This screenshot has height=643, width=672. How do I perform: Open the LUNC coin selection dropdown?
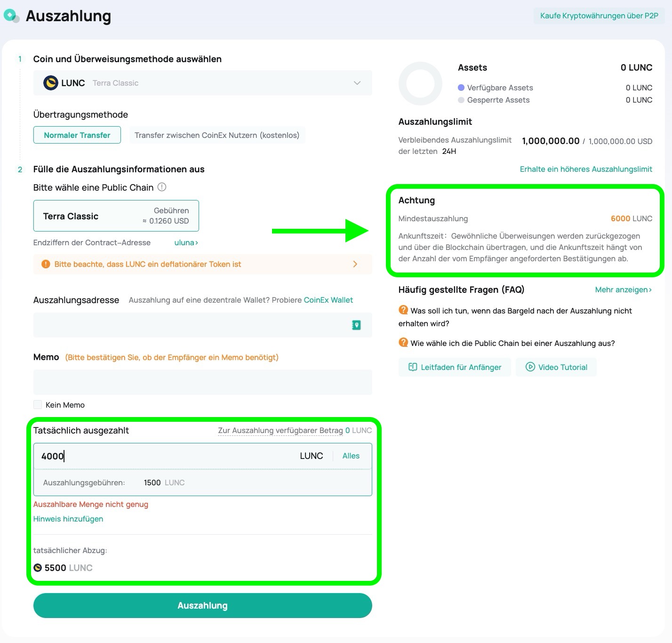[x=357, y=83]
